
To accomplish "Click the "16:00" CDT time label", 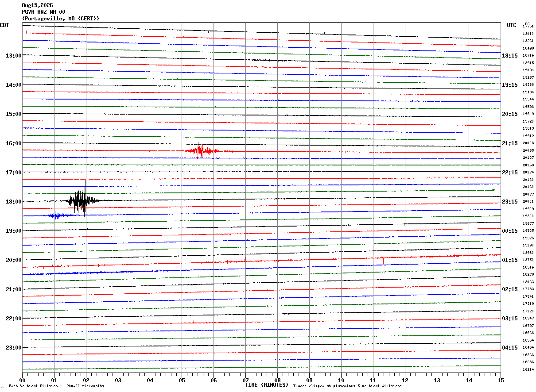I will 14,143.
